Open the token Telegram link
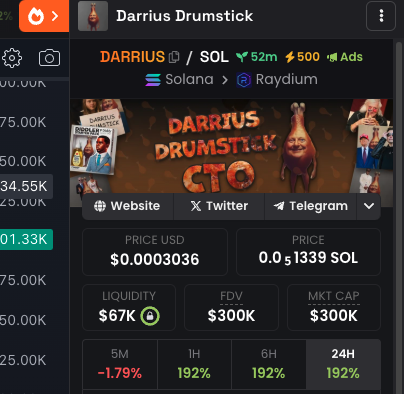Viewport: 404px width, 394px height. click(x=311, y=206)
